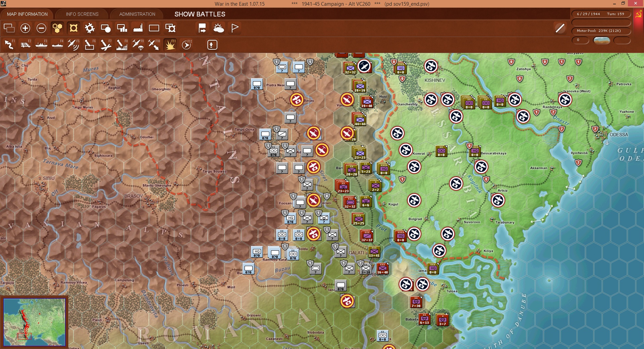Click the round diagonal-slash button
Image resolution: width=644 pixels, height=349 pixels.
click(560, 28)
